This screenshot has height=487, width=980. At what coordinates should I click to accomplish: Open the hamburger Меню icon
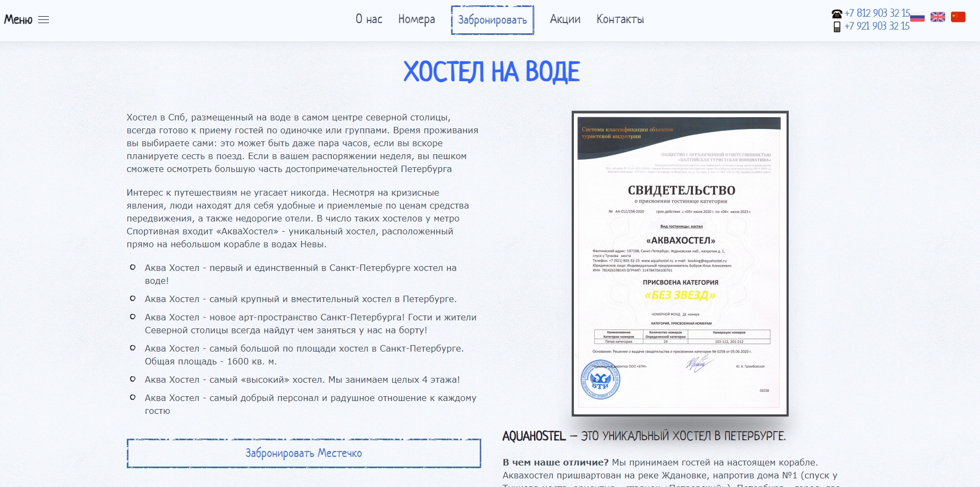[x=44, y=20]
